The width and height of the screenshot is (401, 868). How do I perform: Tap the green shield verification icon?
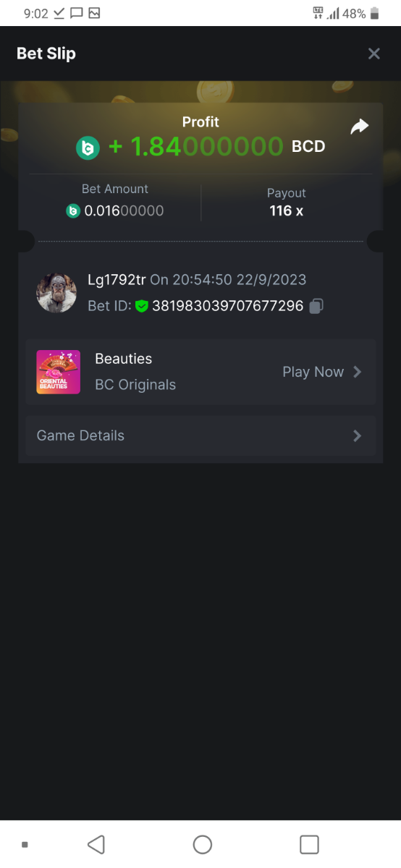click(142, 306)
